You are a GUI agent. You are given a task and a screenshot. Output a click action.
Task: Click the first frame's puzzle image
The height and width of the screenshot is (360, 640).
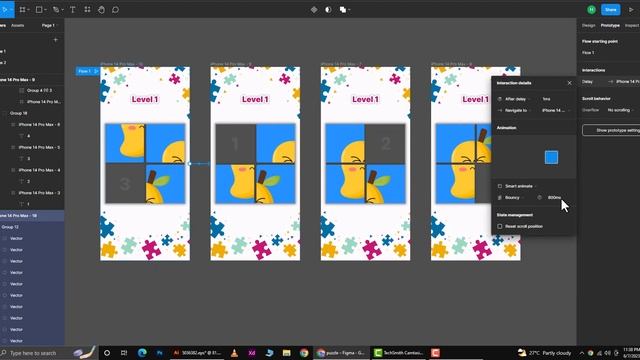click(x=145, y=163)
